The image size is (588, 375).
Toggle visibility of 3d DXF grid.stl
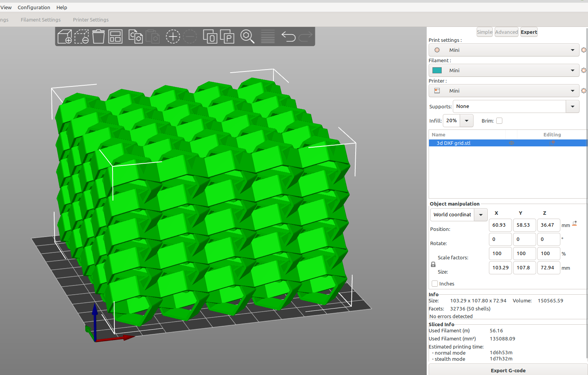point(512,143)
